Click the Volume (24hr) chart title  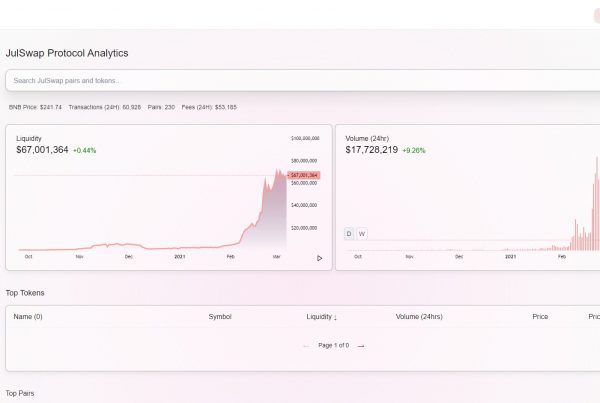pyautogui.click(x=367, y=139)
